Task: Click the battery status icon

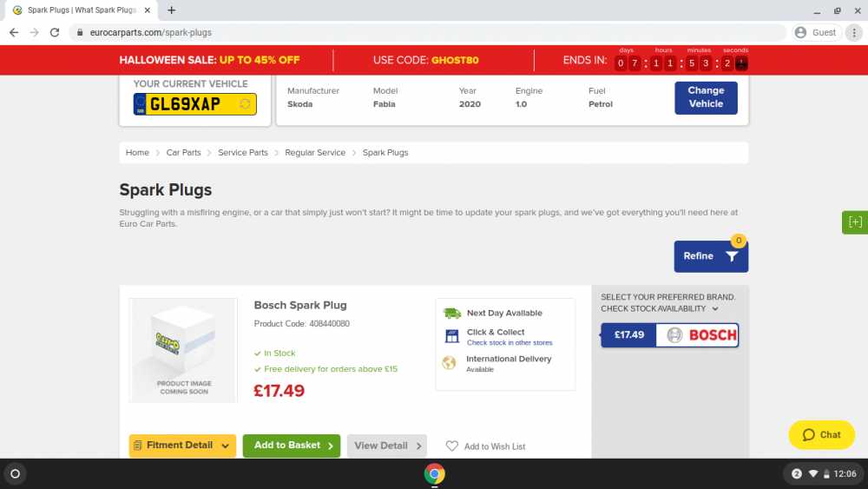Action: point(826,474)
